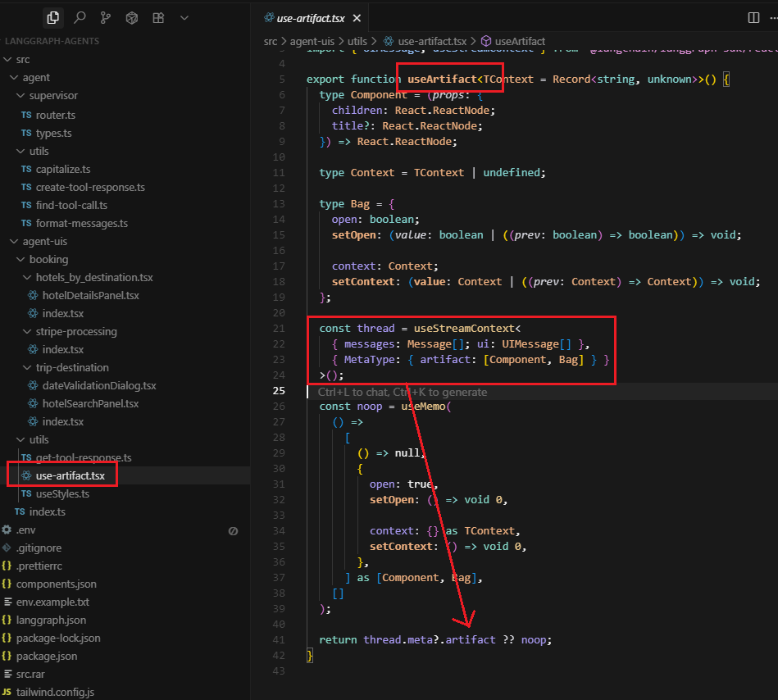Close the use-artifact.tsx tab

(x=355, y=17)
